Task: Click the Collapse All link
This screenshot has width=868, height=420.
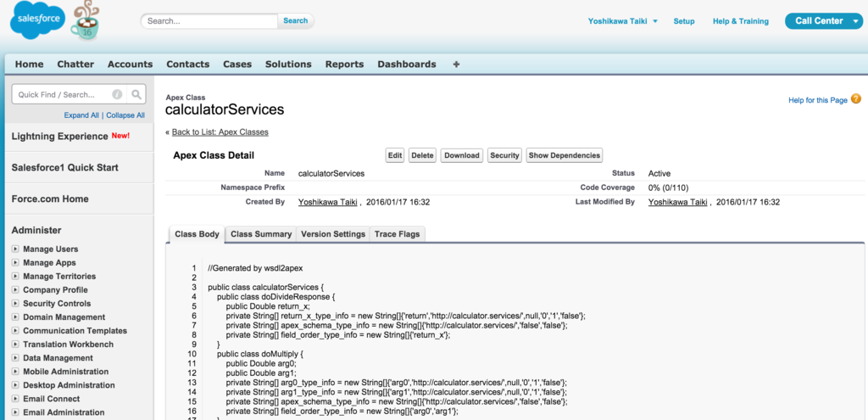Action: (x=125, y=115)
